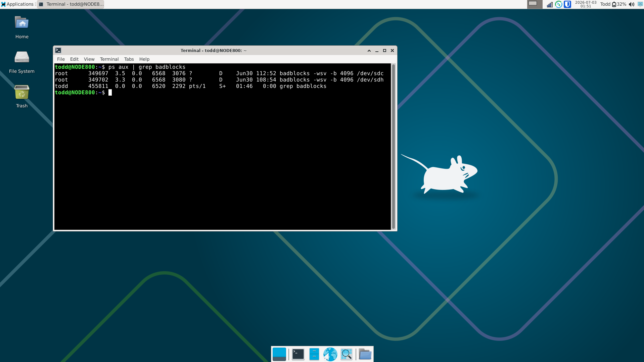Screen dimensions: 644x362
Task: Select the Terminal window button in the panel taskbar
Action: (71, 4)
